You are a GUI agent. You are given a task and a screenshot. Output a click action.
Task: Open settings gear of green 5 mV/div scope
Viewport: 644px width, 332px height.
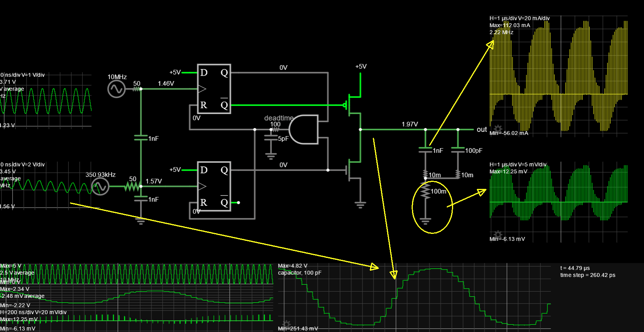[x=498, y=234]
